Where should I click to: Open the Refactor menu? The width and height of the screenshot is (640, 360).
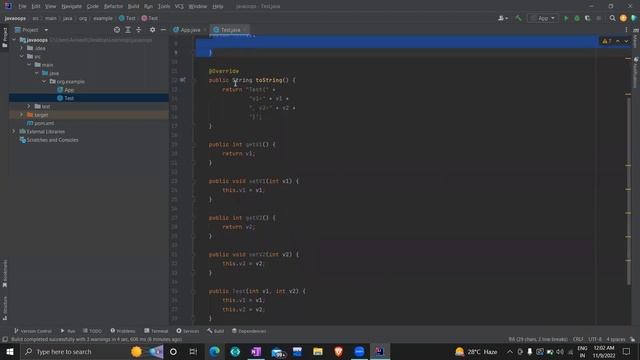(x=113, y=6)
